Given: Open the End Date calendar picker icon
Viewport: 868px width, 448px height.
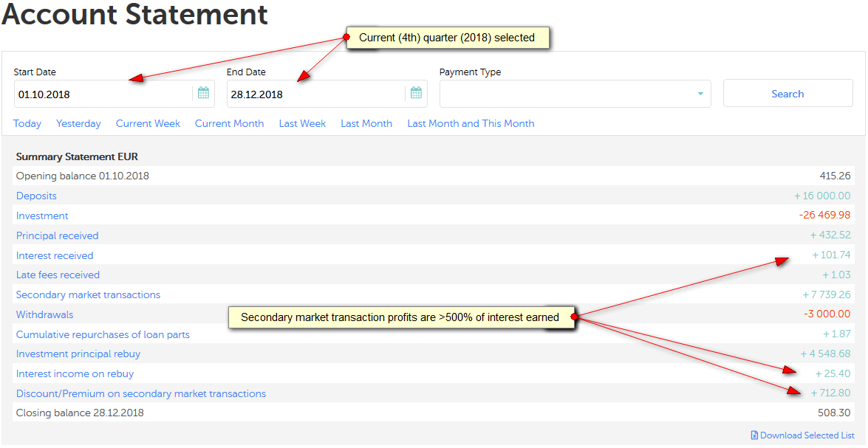Looking at the screenshot, I should [416, 94].
